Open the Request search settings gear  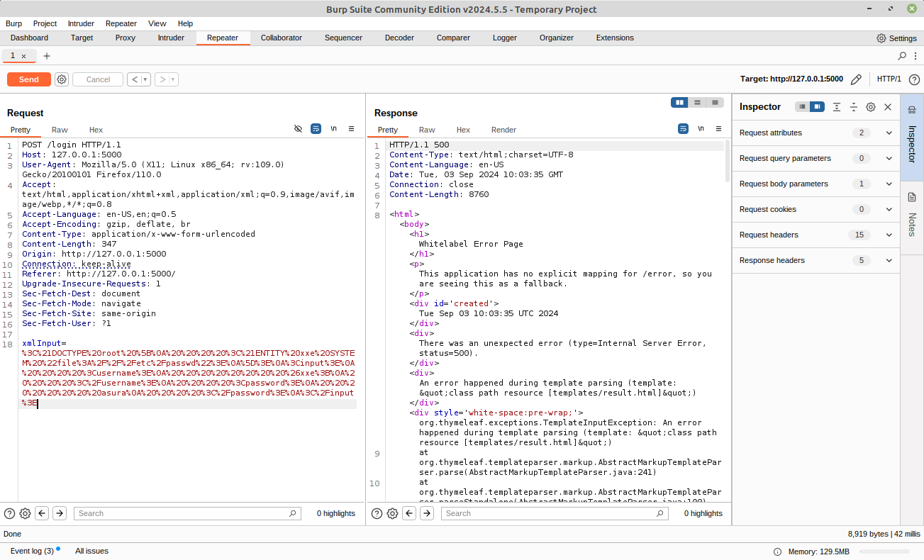25,513
